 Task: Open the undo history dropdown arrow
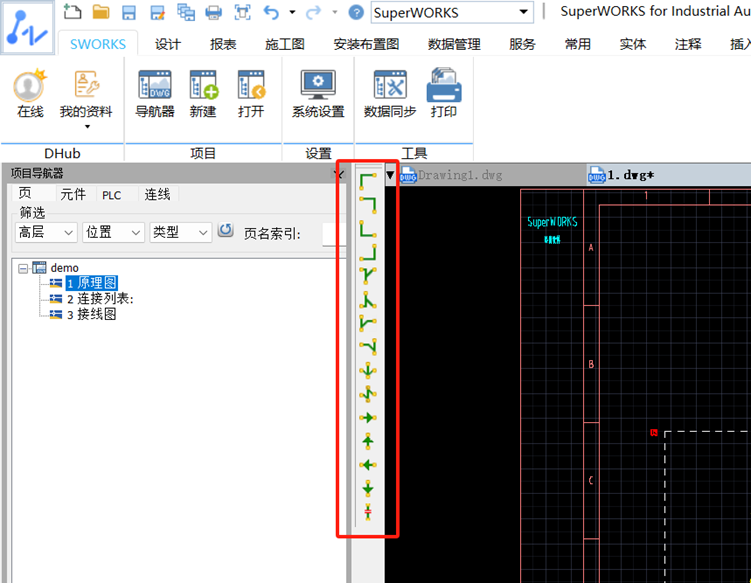pos(292,12)
